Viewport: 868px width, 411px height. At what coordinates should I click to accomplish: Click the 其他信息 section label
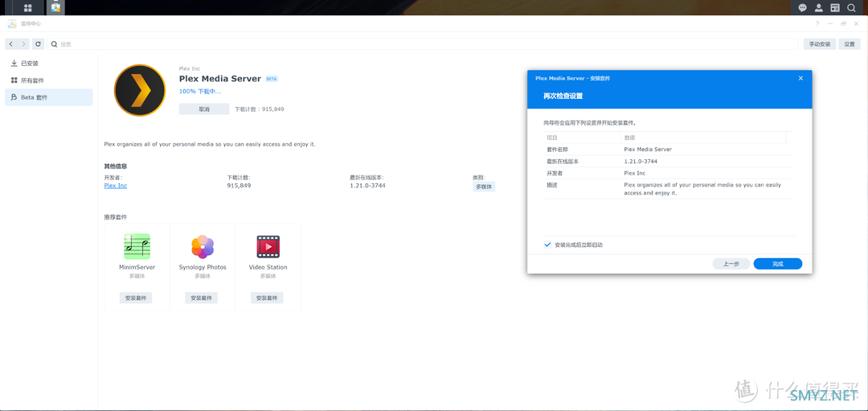click(116, 166)
